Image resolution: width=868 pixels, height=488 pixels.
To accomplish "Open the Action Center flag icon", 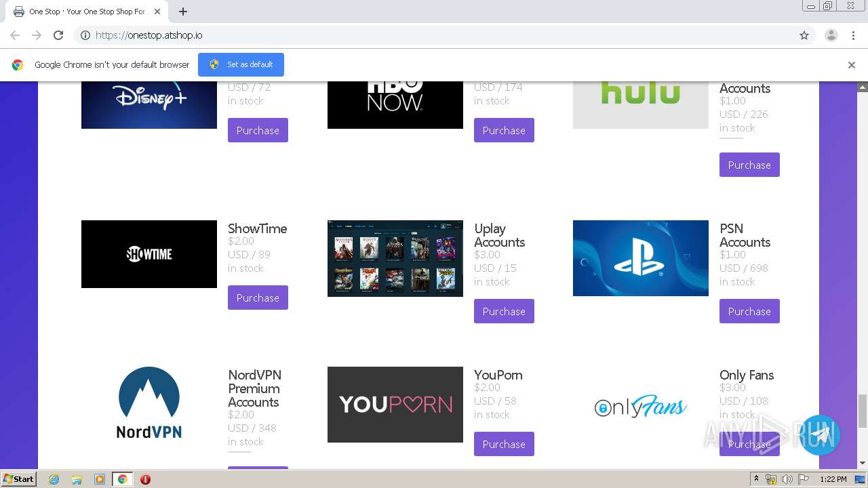I will coord(804,479).
